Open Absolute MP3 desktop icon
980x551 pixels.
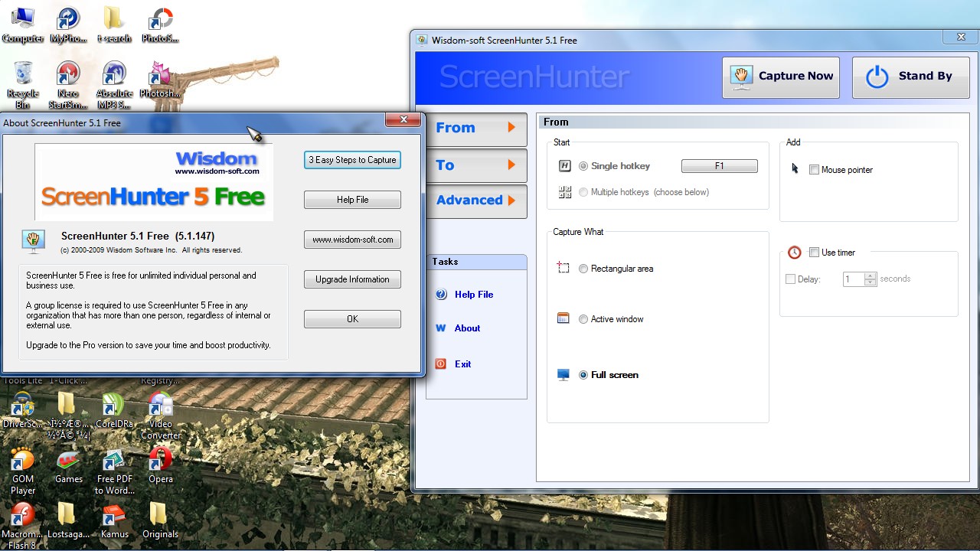point(114,84)
